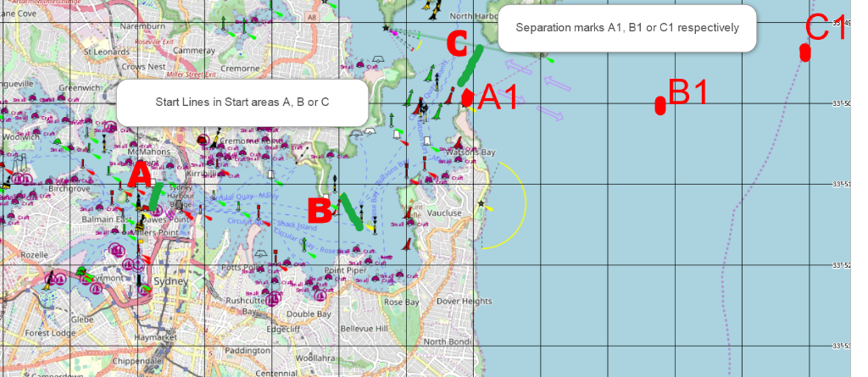
Task: Open the "Start Lines in Start areas" callout
Action: 242,103
